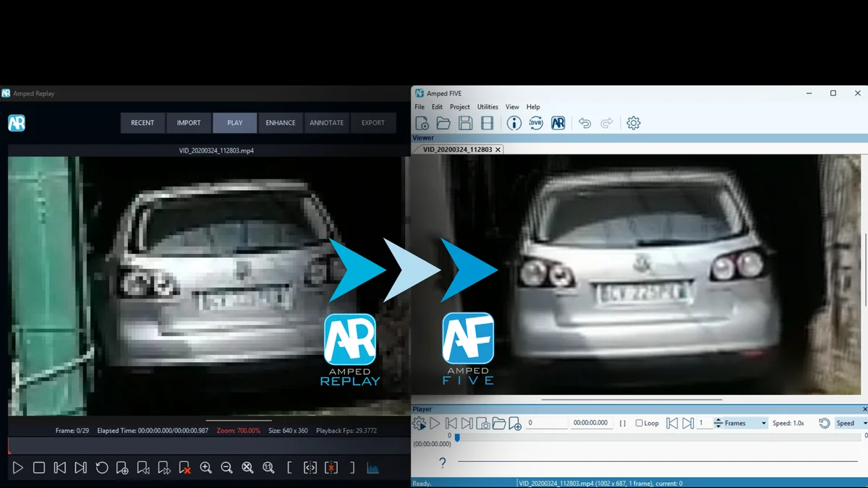This screenshot has width=868, height=488.
Task: Click the folder icon in FIVE player
Action: 499,424
